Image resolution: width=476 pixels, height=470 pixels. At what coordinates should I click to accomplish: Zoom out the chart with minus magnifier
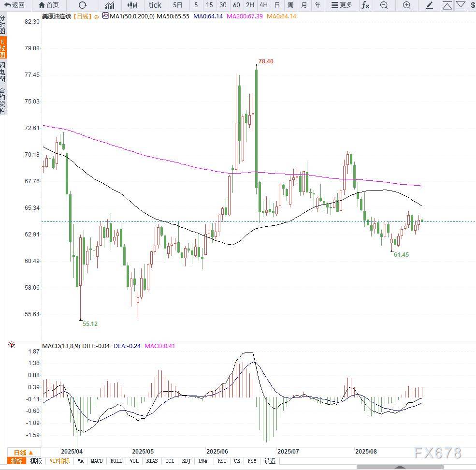[x=384, y=5]
